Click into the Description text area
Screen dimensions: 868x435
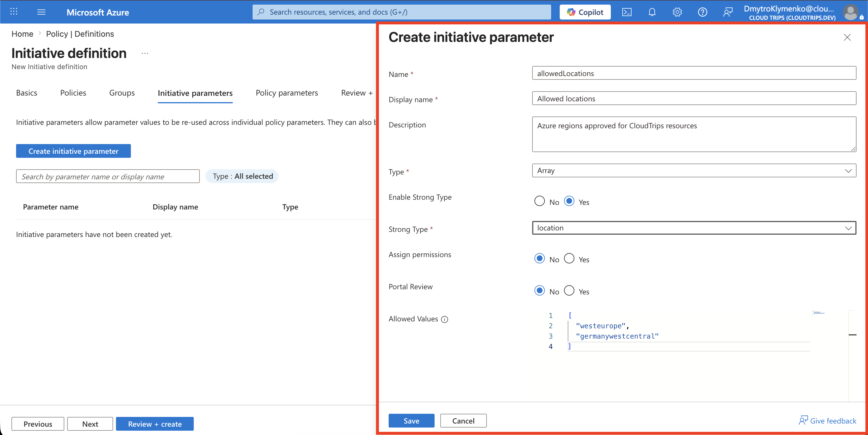694,135
